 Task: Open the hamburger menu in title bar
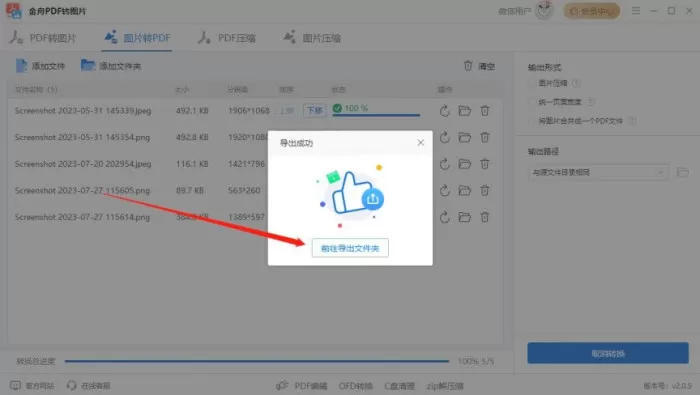(x=636, y=10)
